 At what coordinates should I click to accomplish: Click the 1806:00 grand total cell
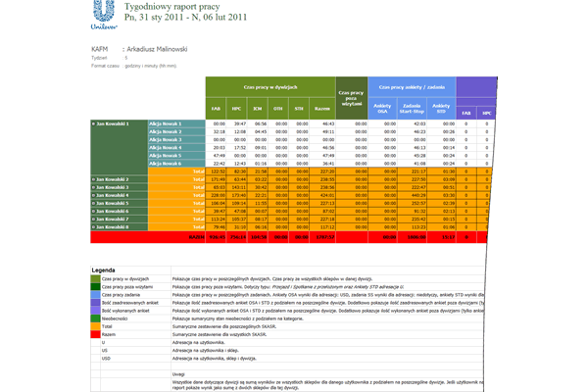pyautogui.click(x=412, y=237)
